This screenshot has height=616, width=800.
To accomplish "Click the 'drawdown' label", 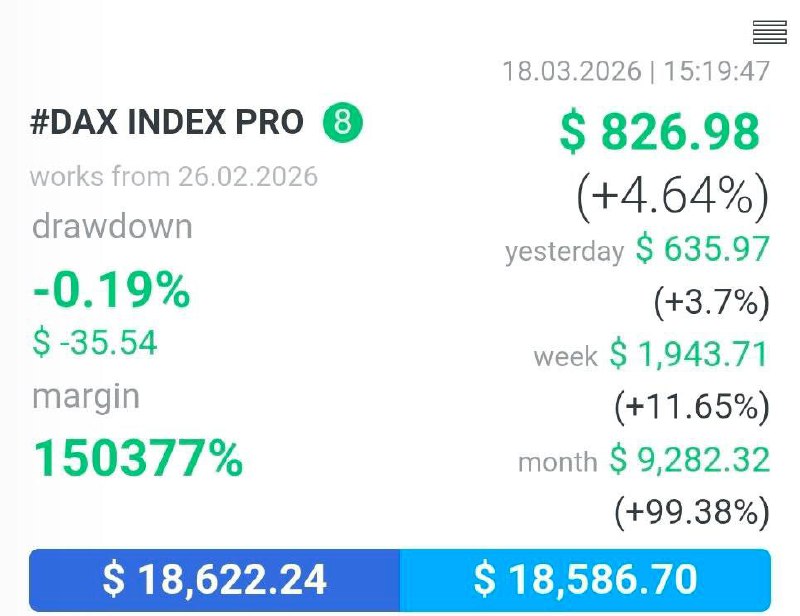I will pos(111,226).
